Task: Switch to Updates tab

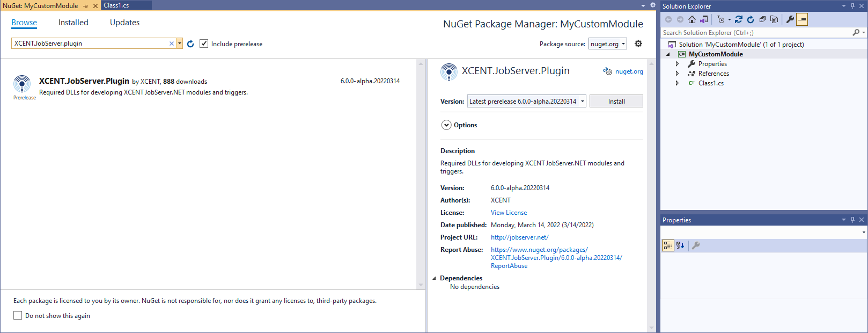Action: pyautogui.click(x=124, y=23)
